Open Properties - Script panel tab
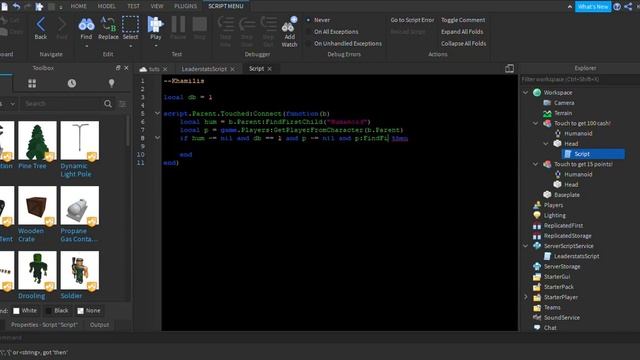The height and width of the screenshot is (360, 640). point(44,325)
